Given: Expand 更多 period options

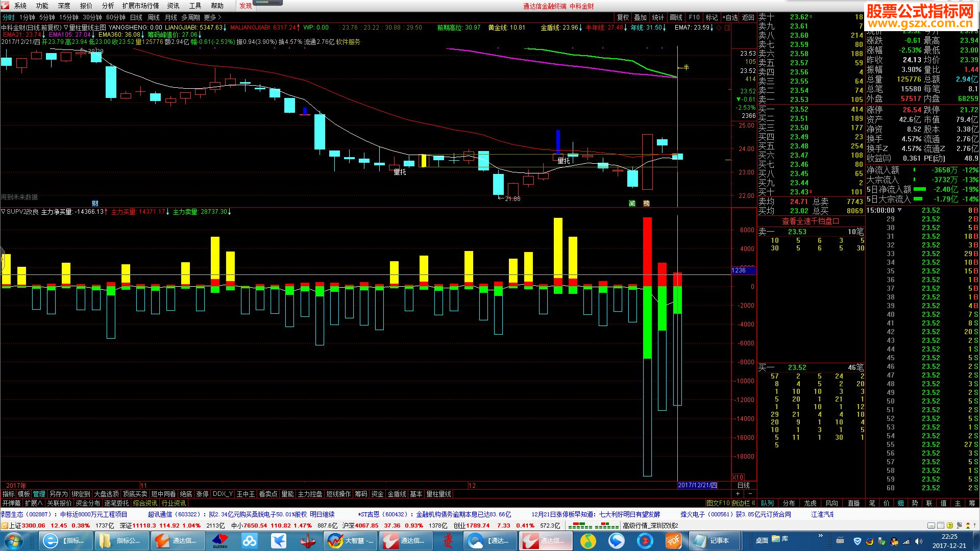Looking at the screenshot, I should point(212,17).
